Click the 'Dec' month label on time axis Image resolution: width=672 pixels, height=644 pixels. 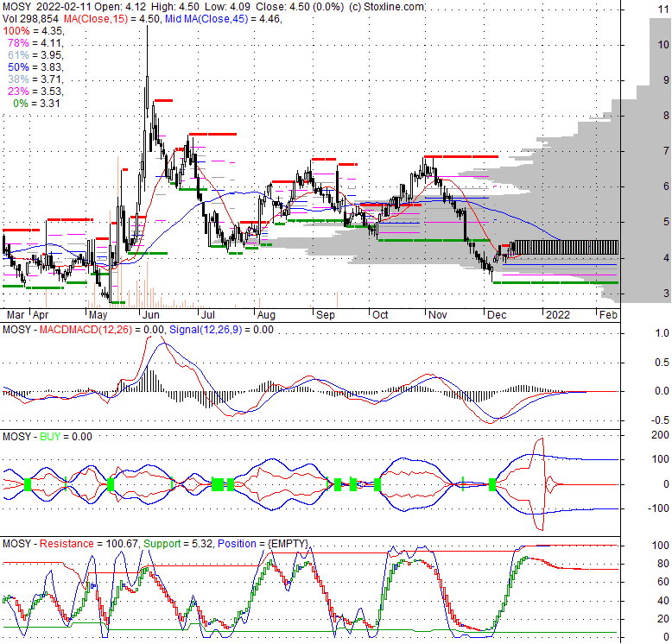(497, 315)
